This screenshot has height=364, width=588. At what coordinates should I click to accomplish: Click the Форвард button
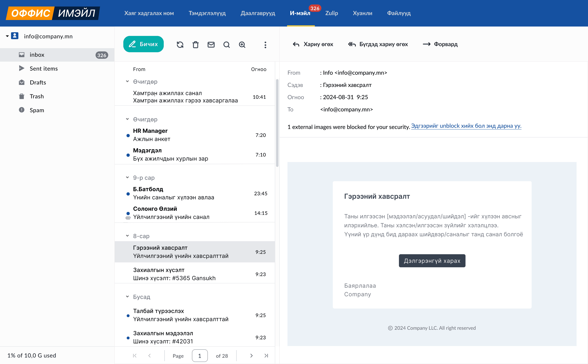(x=440, y=44)
